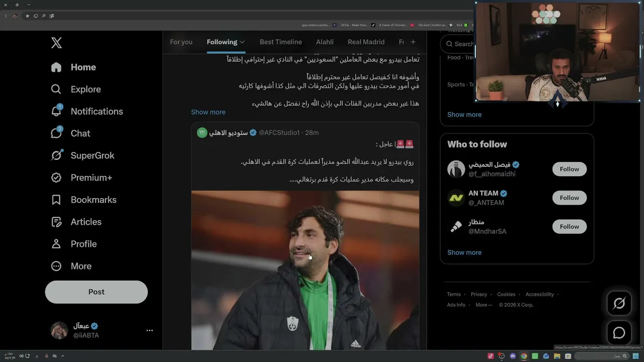Viewport: 644px width, 362px height.
Task: Switch to the For you tab
Action: click(x=181, y=42)
